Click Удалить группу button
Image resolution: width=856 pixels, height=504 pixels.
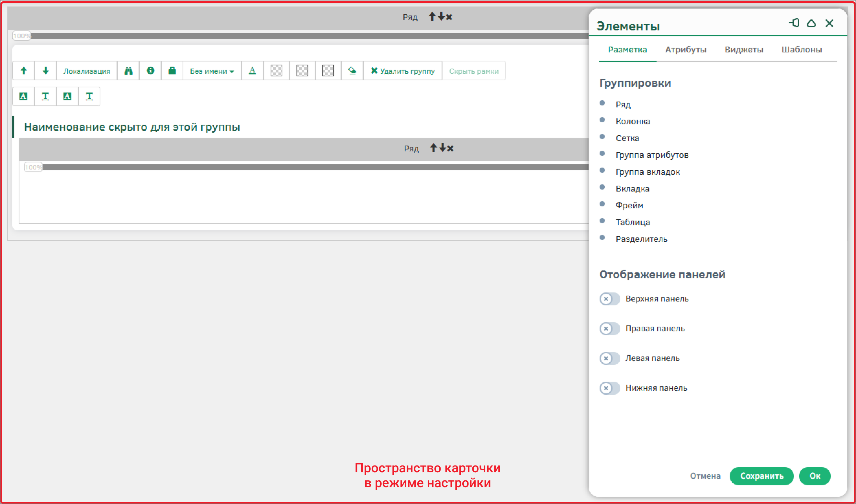[x=402, y=71]
